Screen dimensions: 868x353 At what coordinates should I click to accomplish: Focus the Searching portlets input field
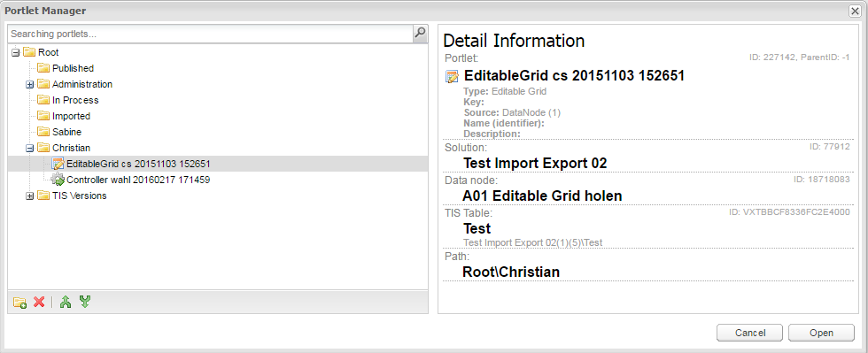(211, 34)
